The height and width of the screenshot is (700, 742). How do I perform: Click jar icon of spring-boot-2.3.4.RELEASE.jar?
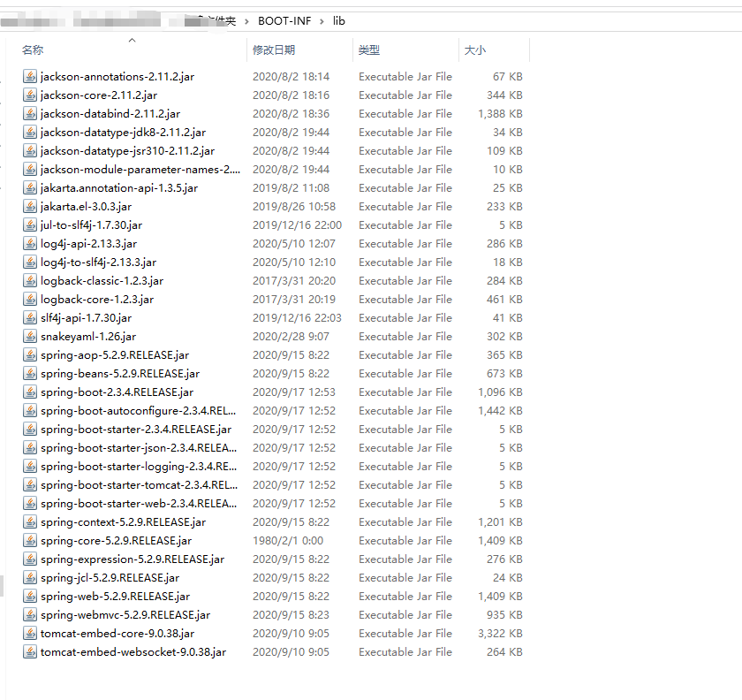(x=30, y=392)
